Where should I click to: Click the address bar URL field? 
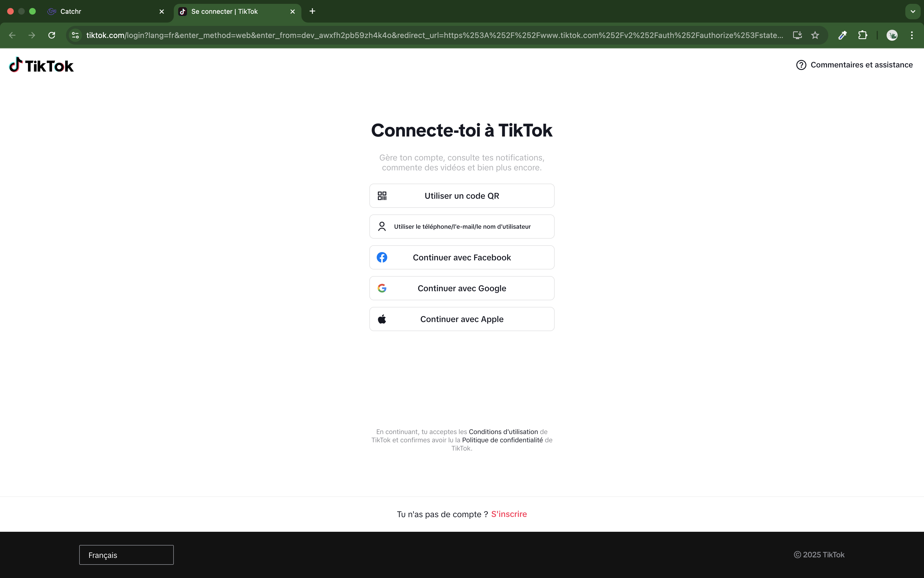click(x=435, y=35)
